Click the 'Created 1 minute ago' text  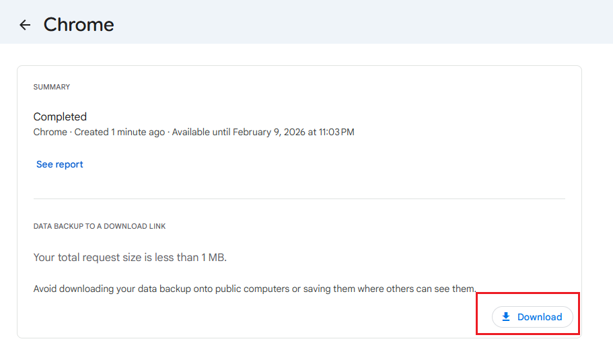(x=119, y=132)
